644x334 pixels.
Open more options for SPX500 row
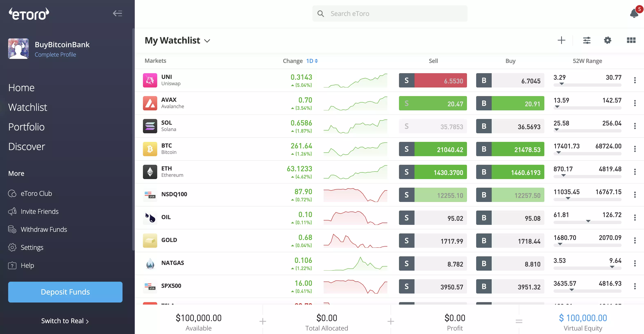tap(635, 286)
